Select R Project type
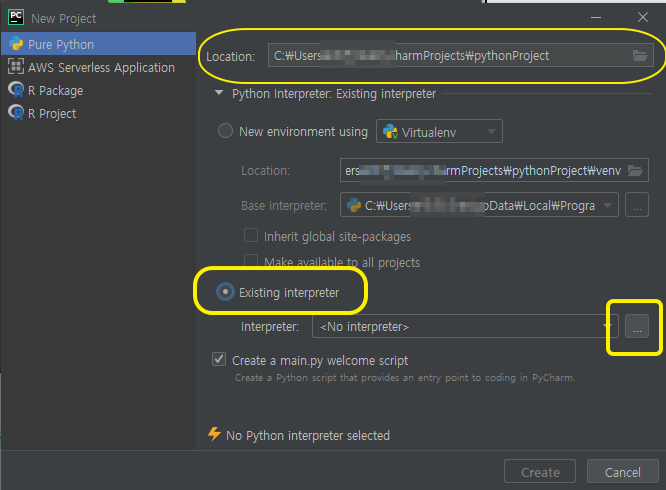666x490 pixels. pyautogui.click(x=98, y=113)
